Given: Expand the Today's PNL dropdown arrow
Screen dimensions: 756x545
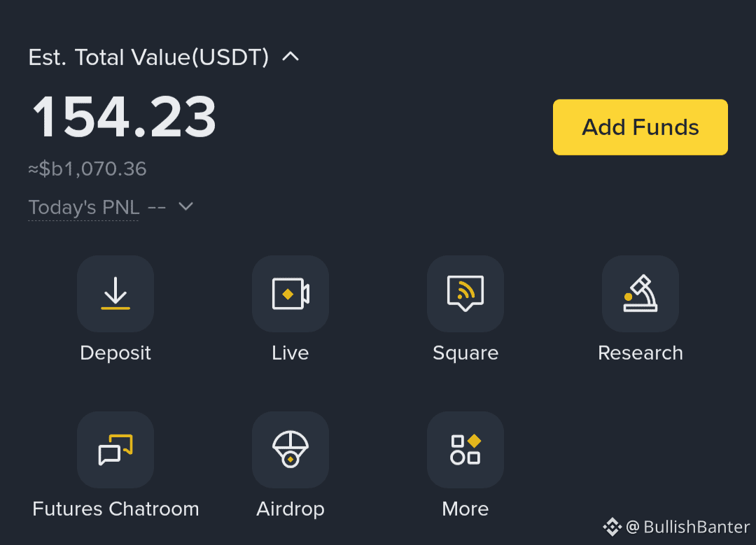Looking at the screenshot, I should (x=185, y=206).
